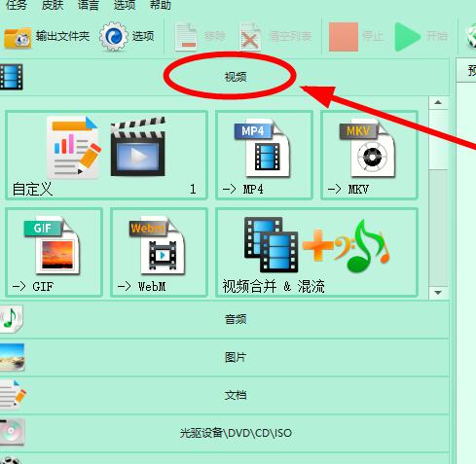Click the green 开始 play icon

407,37
